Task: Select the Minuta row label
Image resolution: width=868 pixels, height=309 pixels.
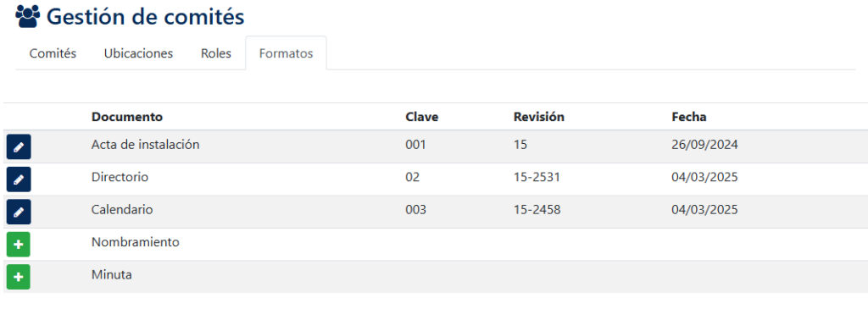Action: tap(111, 275)
